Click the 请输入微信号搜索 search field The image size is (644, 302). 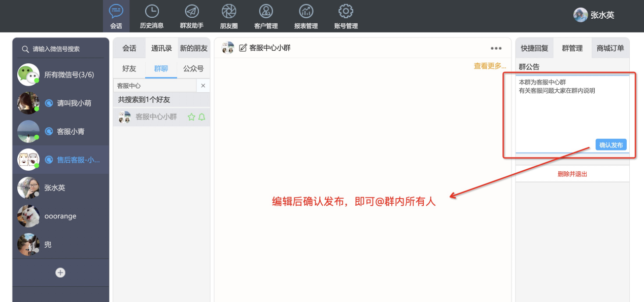[x=61, y=49]
